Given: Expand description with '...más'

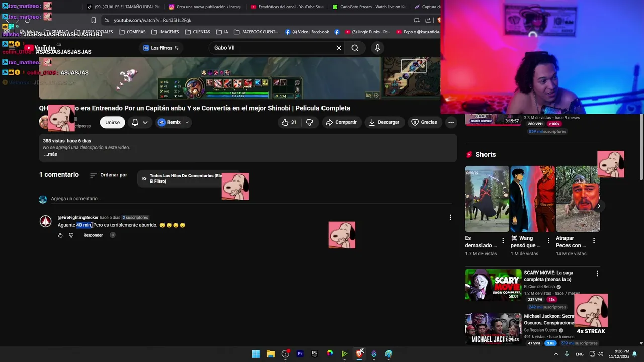Looking at the screenshot, I should [50, 154].
